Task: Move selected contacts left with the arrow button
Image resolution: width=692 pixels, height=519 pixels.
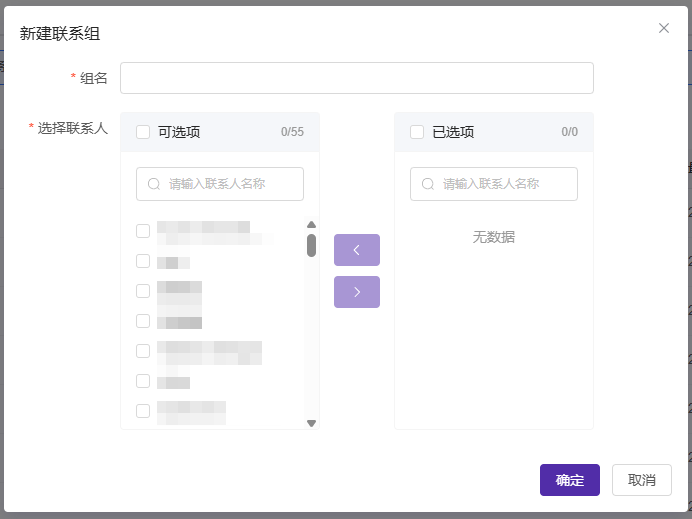Action: point(357,250)
